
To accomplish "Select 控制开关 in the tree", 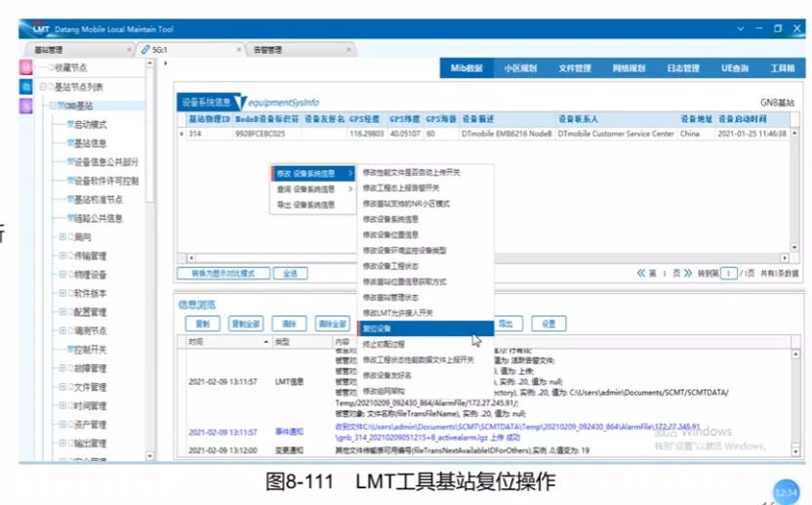I will (90, 350).
